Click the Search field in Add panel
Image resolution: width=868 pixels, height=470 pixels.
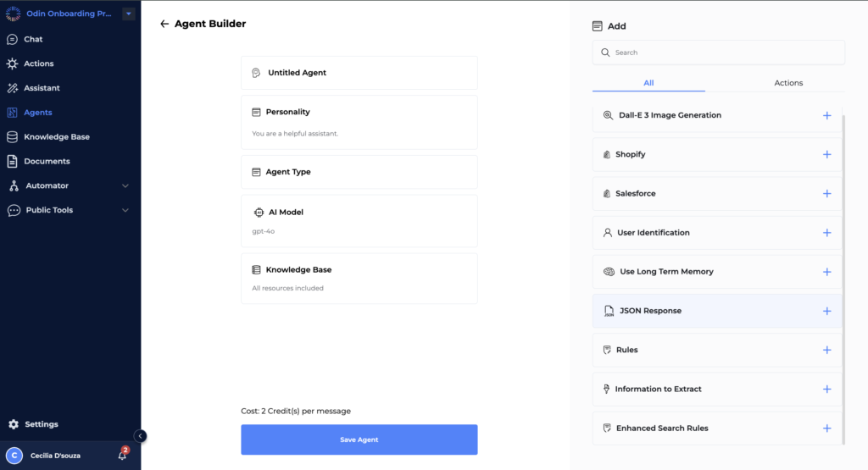(x=718, y=53)
